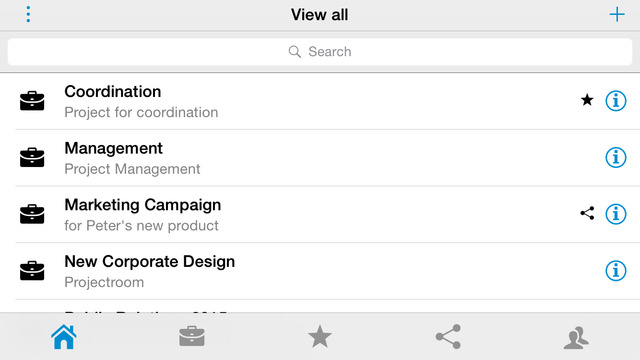Viewport: 640px width, 360px height.
Task: Open info for Management project
Action: click(616, 157)
